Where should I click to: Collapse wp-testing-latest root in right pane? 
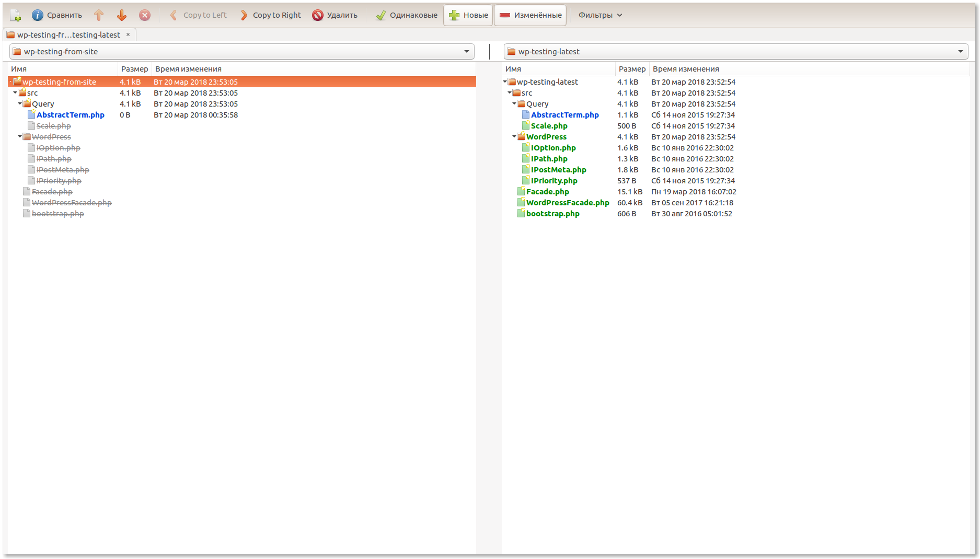point(505,82)
